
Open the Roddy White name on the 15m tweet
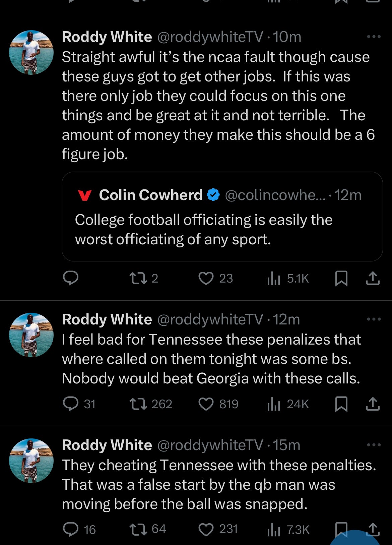[x=107, y=445]
